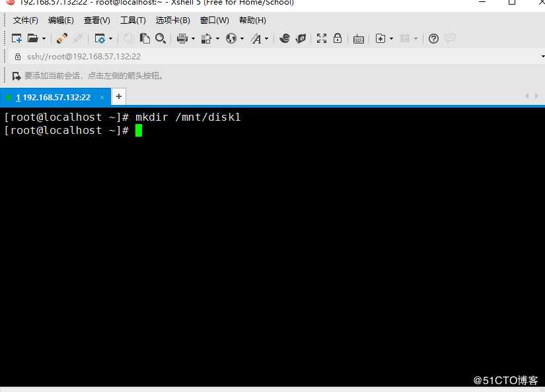Launch the Xagent key icon
This screenshot has height=392, width=545.
301,38
